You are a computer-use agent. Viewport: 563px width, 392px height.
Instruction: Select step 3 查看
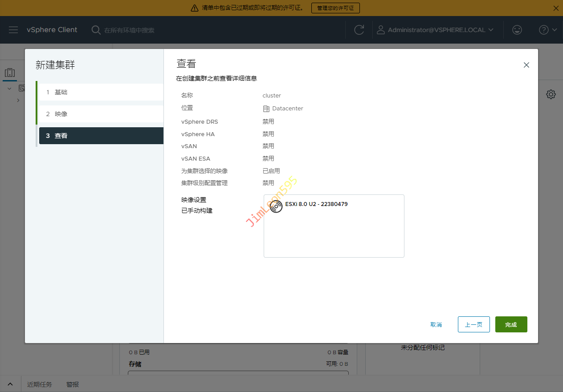click(101, 136)
